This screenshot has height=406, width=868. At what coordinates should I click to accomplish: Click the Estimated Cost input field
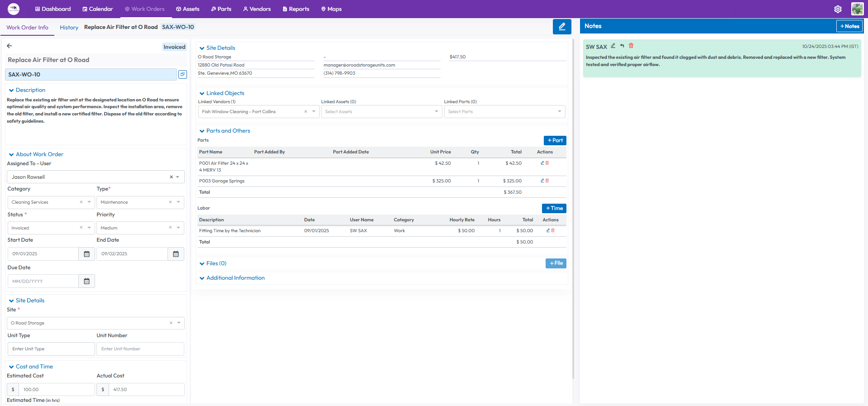pyautogui.click(x=57, y=389)
